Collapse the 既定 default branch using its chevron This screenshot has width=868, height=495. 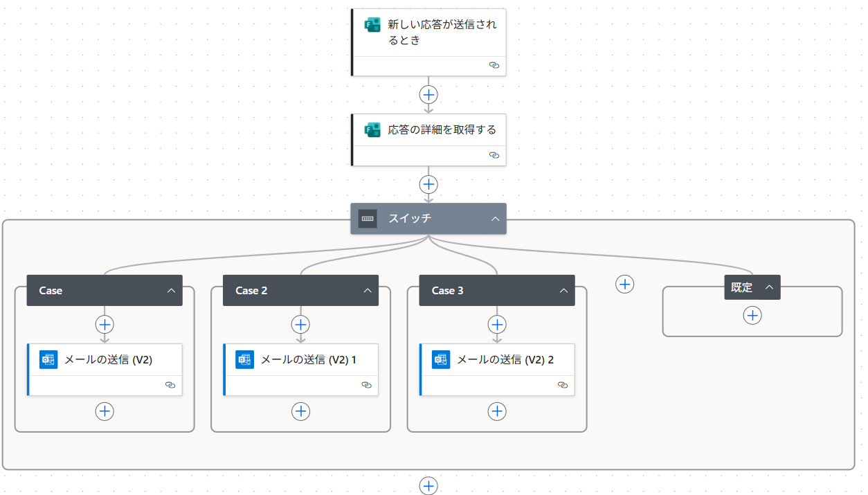tap(768, 287)
